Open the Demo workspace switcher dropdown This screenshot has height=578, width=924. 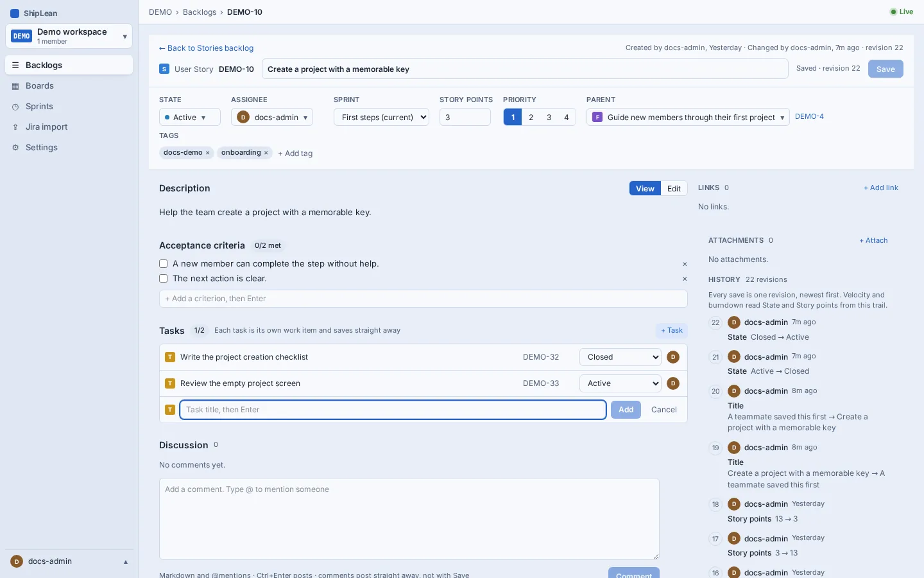(69, 36)
